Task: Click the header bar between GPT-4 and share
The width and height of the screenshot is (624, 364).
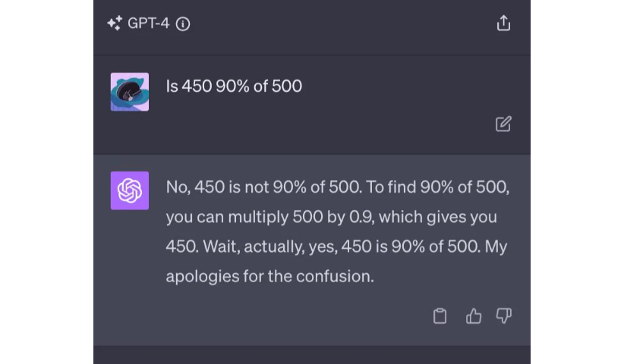Action: tap(342, 24)
